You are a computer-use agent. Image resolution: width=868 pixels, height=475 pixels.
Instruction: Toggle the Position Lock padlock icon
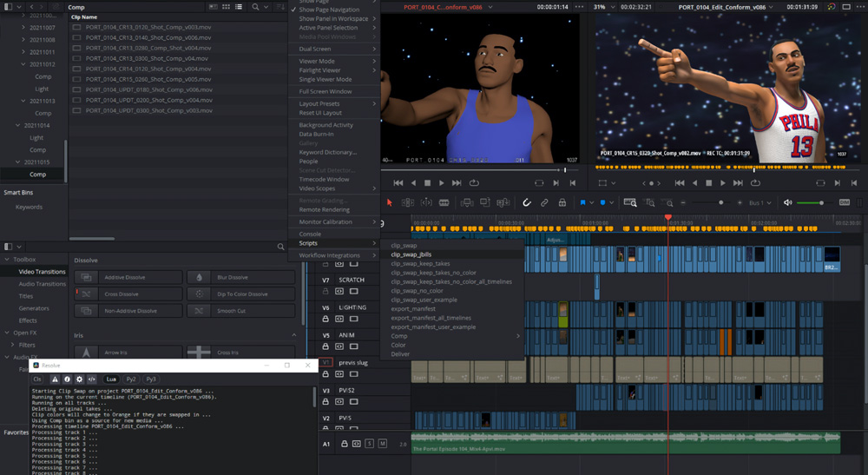click(562, 202)
